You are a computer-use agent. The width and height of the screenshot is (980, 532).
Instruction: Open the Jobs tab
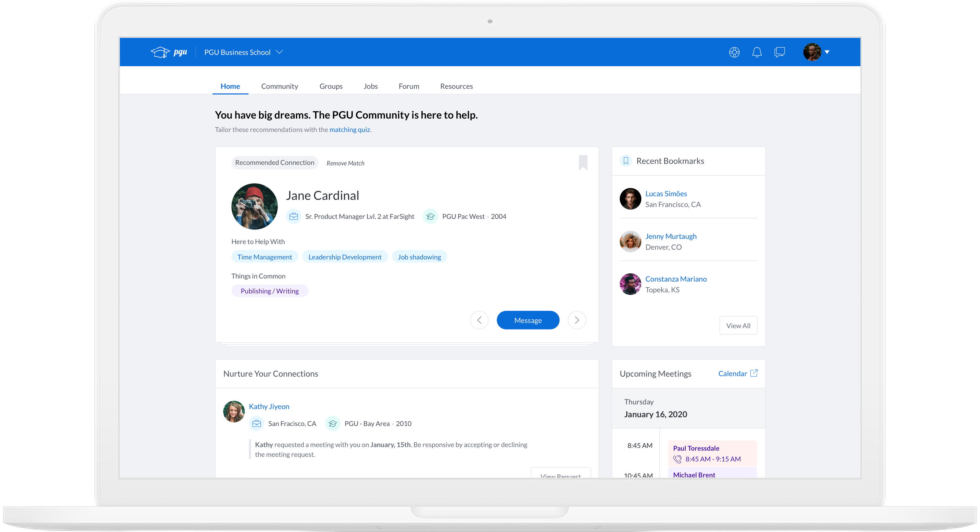tap(370, 86)
